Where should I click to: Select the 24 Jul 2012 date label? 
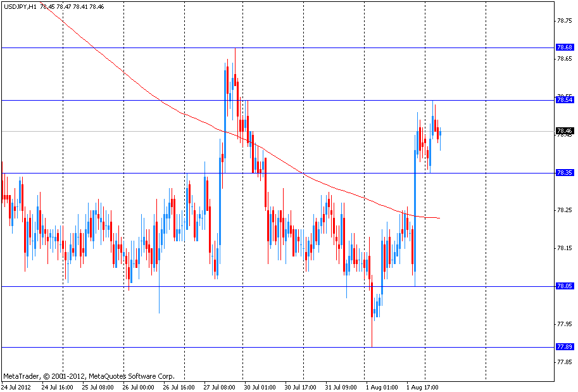16,386
